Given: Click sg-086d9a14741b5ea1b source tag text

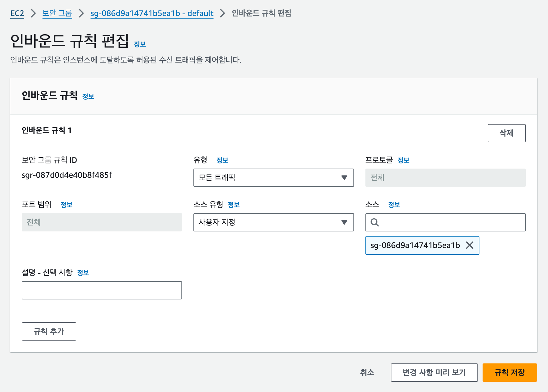Looking at the screenshot, I should tap(415, 245).
